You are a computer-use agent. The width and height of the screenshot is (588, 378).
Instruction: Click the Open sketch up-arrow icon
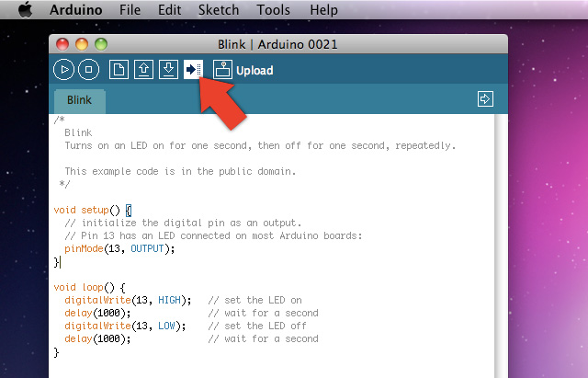143,69
